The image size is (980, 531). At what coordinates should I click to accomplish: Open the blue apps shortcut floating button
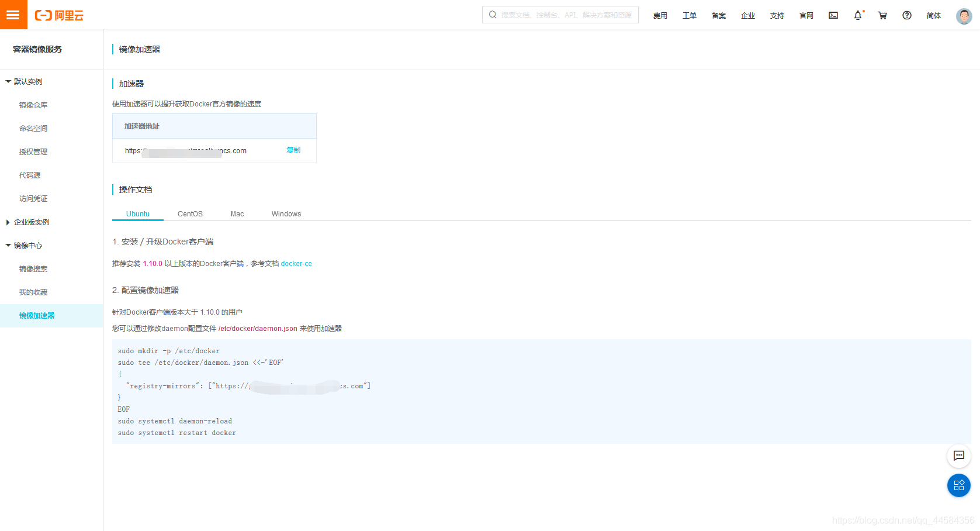[959, 485]
